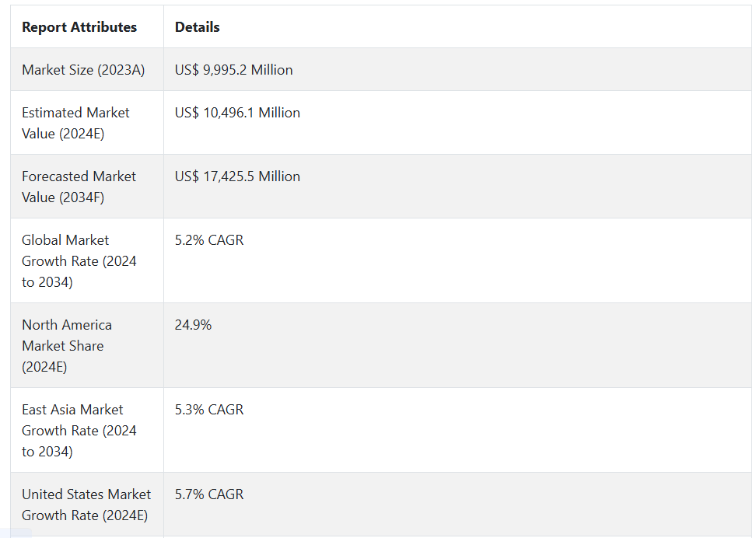Click the 'US$ 17,425.5 Million' value
756x538 pixels.
pos(237,176)
